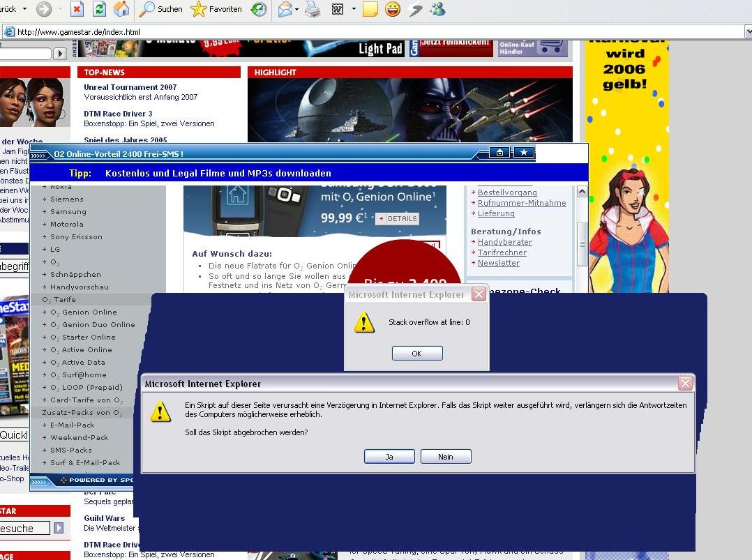Select Handyvorschau in O2 sidebar
This screenshot has width=752, height=560.
point(79,287)
